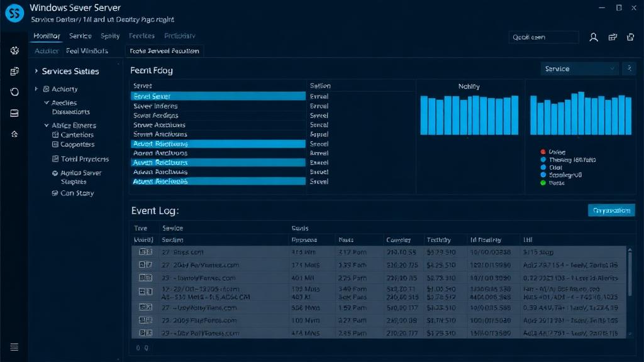Image resolution: width=644 pixels, height=362 pixels.
Task: Click into the search field in header
Action: [x=543, y=38]
